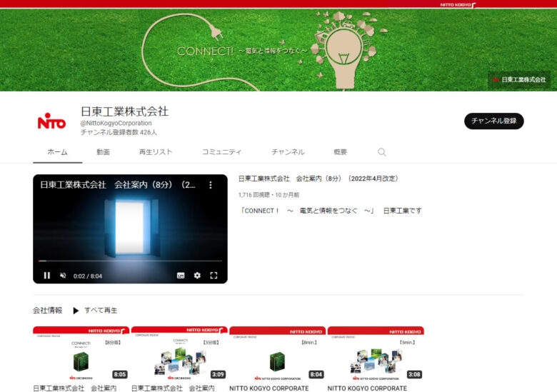Click the 1,716 回視聴・10 か月前 view info
The width and height of the screenshot is (557, 392).
(x=269, y=195)
